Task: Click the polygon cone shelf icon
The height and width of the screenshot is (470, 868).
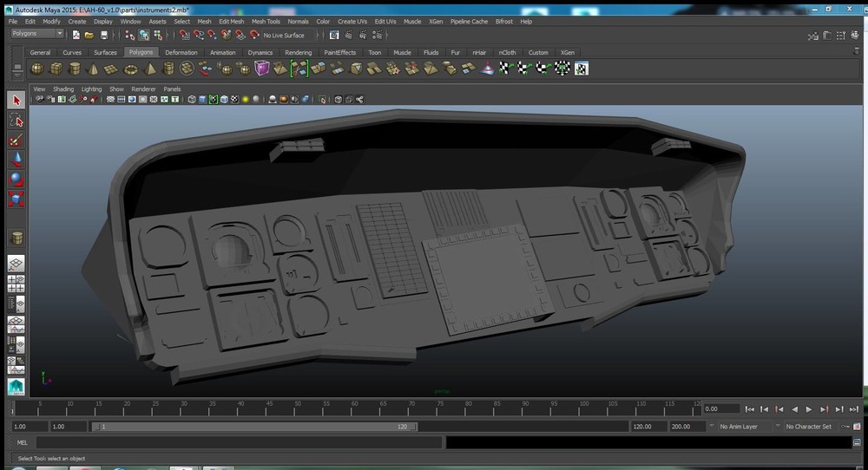Action: click(93, 69)
